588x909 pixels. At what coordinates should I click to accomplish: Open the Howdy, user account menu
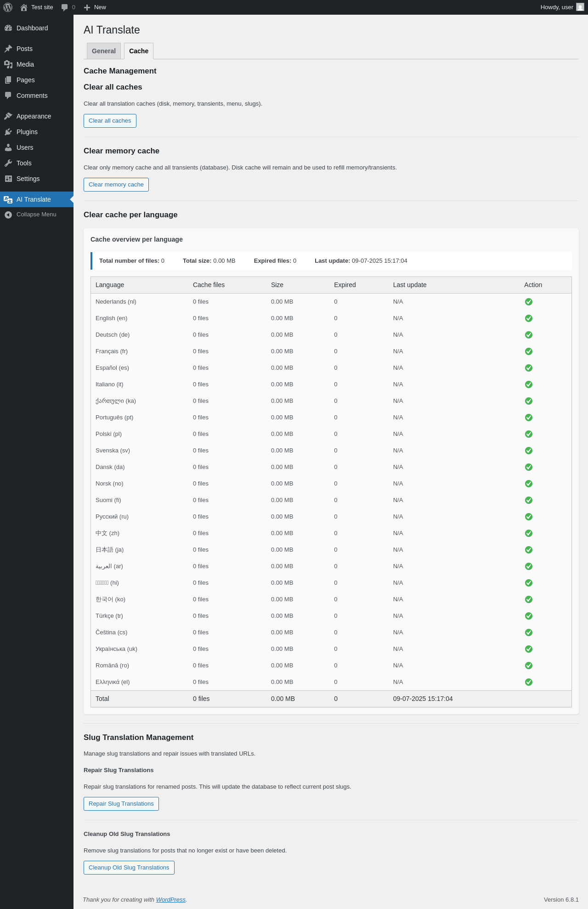[557, 7]
